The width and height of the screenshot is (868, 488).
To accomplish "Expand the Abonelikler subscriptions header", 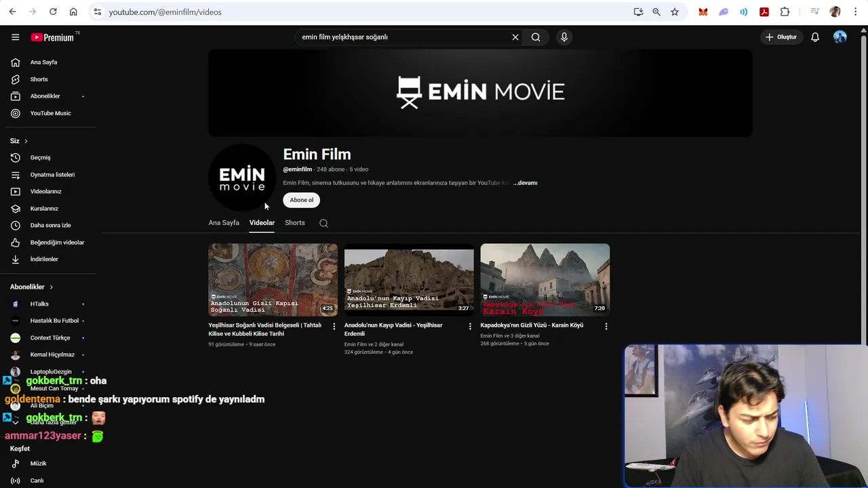I will (x=32, y=287).
